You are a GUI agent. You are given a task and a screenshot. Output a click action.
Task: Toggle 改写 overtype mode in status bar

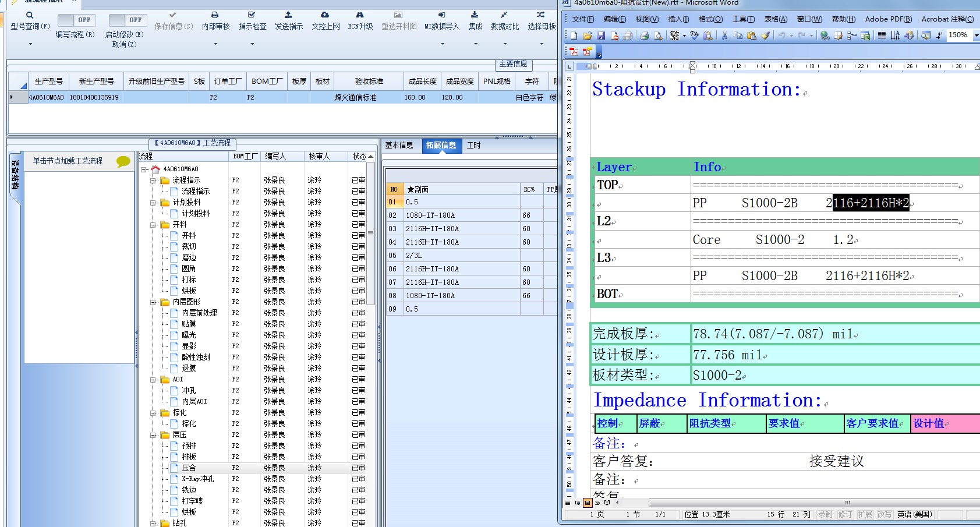[x=885, y=514]
